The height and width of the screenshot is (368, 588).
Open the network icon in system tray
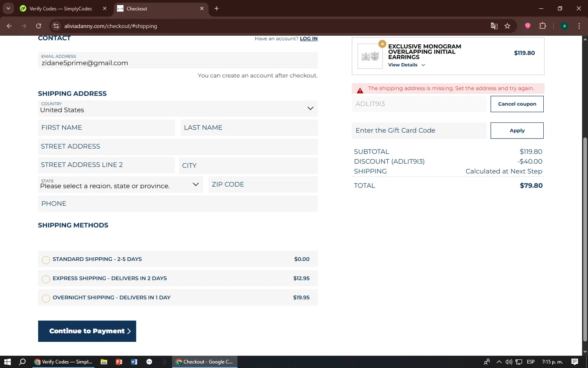coord(519,362)
